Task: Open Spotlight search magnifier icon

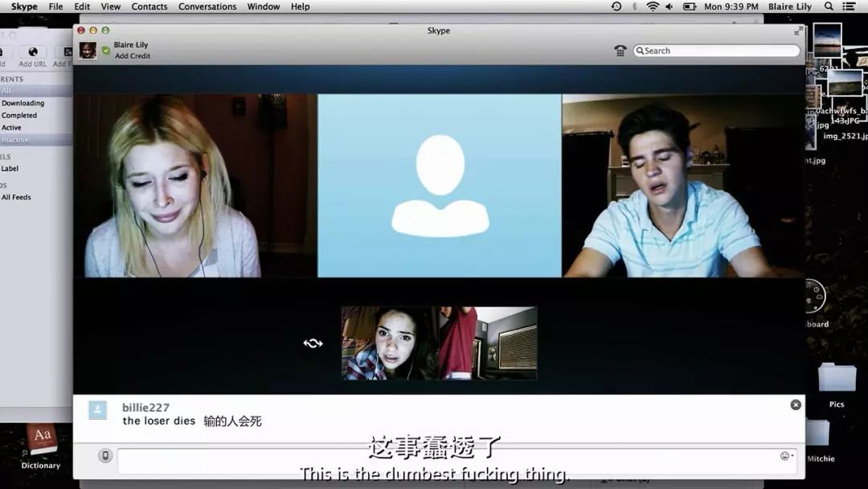Action: point(829,6)
